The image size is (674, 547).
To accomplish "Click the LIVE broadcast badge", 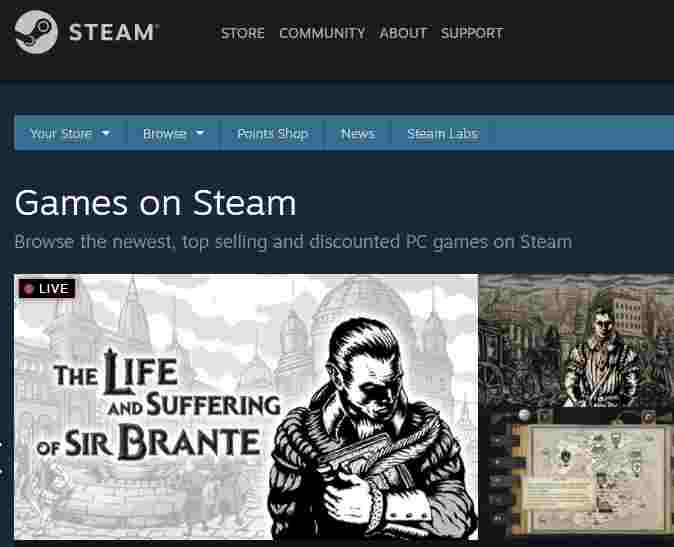I will pos(47,288).
